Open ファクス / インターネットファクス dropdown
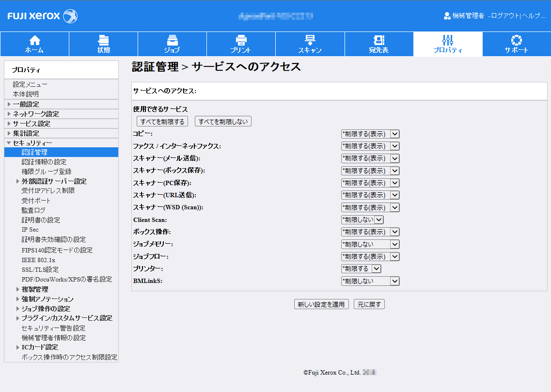 pyautogui.click(x=370, y=146)
